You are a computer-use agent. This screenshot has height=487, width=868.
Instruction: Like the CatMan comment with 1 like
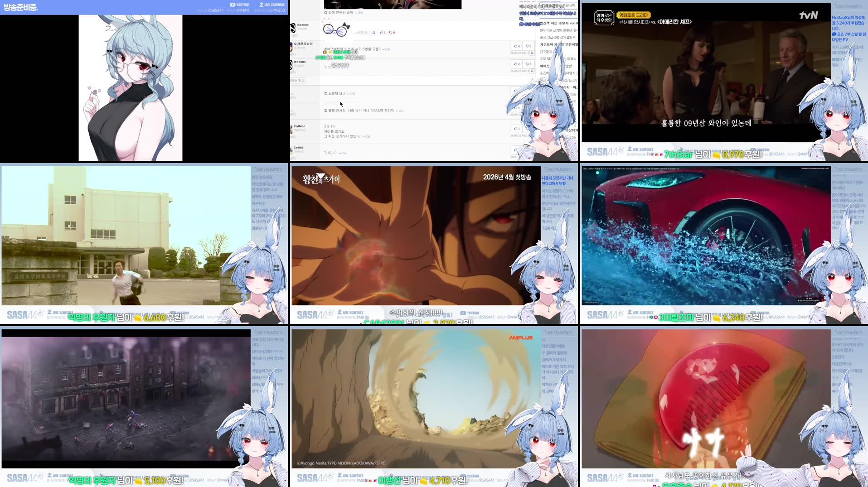click(517, 129)
